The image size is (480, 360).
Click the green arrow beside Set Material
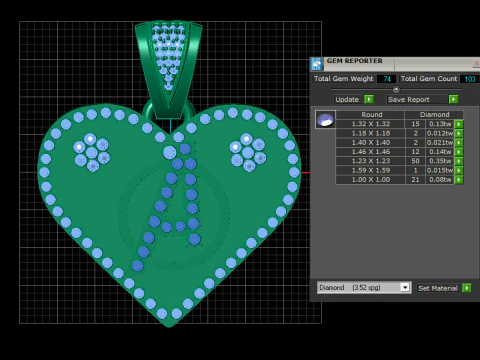point(467,288)
